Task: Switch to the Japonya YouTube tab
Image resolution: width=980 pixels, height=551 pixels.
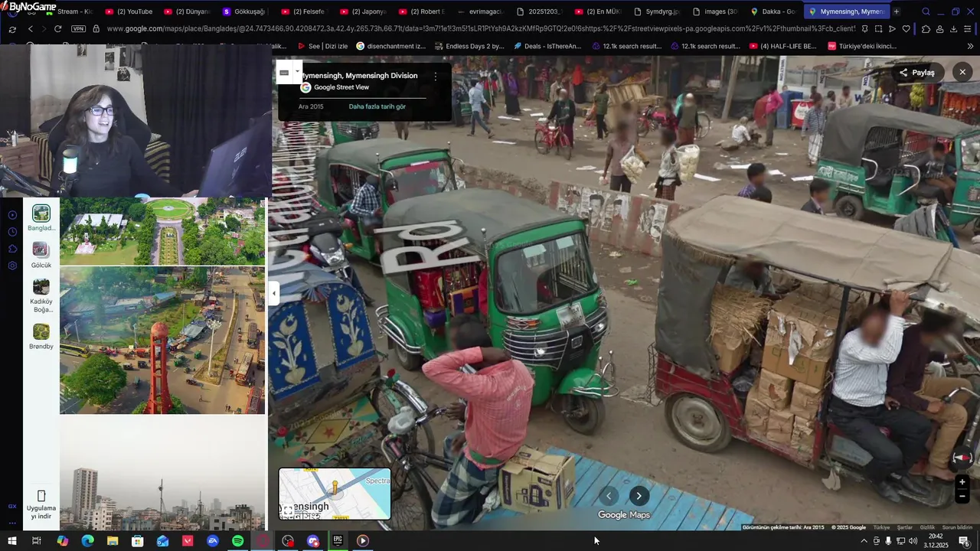Action: click(x=364, y=11)
